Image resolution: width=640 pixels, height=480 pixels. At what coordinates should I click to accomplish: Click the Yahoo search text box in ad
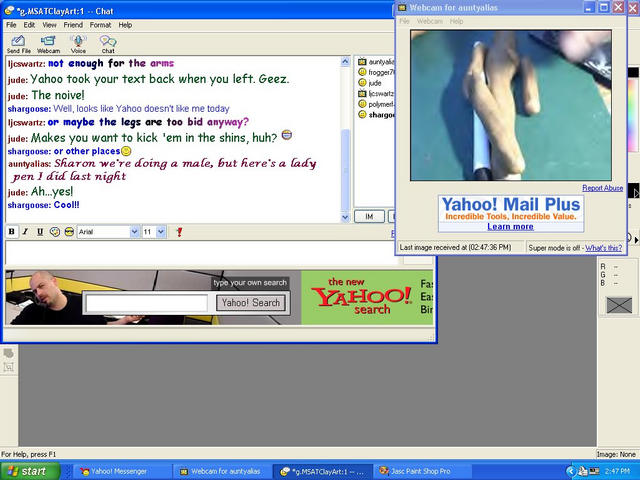[147, 303]
